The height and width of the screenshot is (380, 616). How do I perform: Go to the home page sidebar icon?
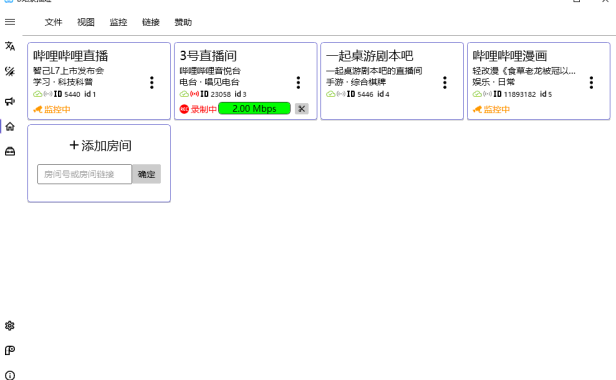pos(10,127)
